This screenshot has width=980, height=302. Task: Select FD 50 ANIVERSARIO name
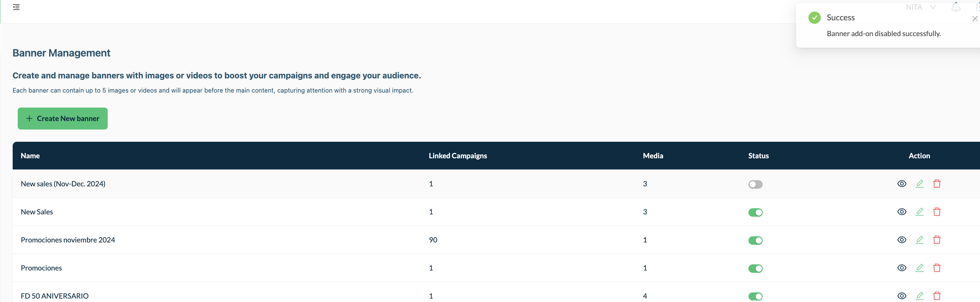(55, 296)
